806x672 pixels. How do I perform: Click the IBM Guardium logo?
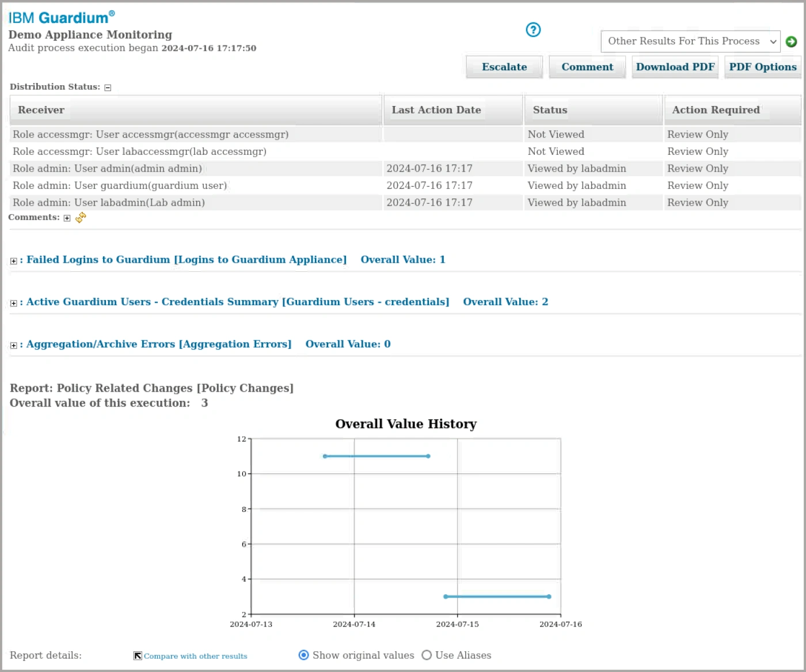[x=62, y=17]
